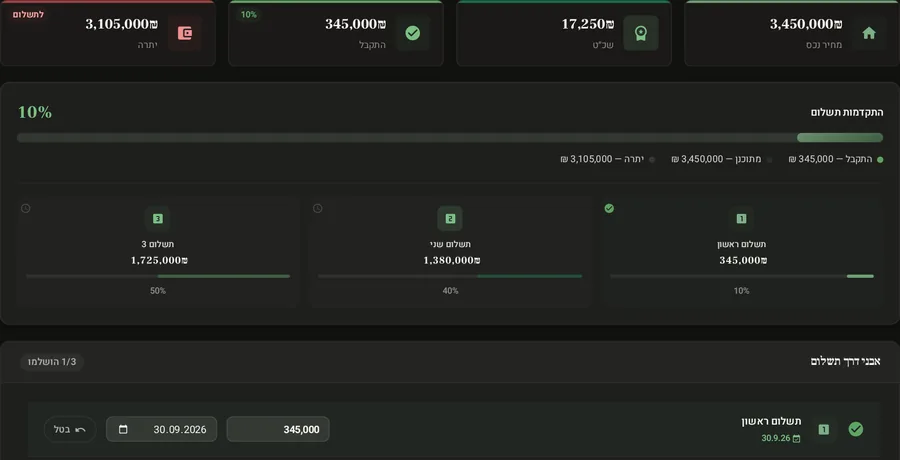The height and width of the screenshot is (460, 900).
Task: Click the בטל undo button
Action: click(70, 430)
